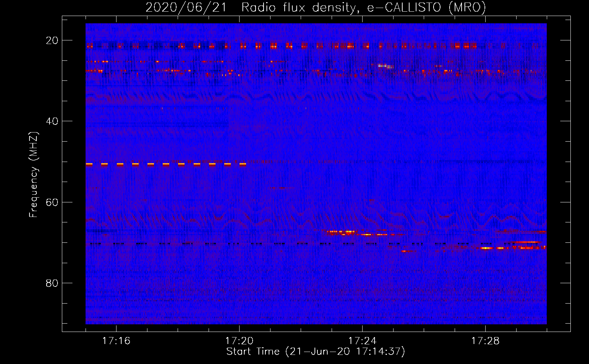Click the 17:28 time tick label

pos(485,341)
